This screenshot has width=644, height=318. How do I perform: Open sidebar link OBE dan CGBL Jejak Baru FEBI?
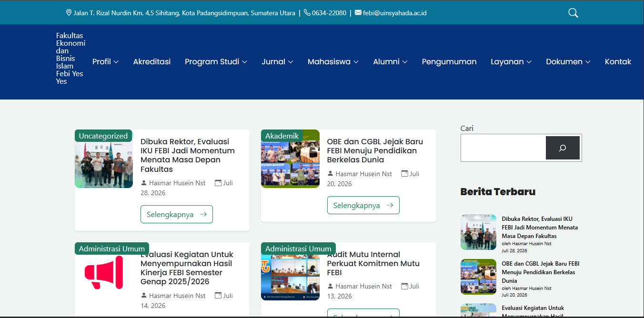coord(541,272)
